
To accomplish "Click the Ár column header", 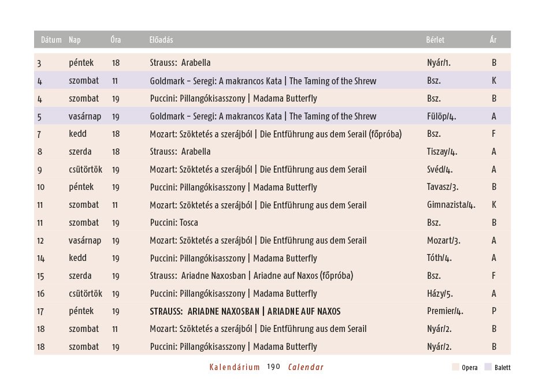I will 493,40.
